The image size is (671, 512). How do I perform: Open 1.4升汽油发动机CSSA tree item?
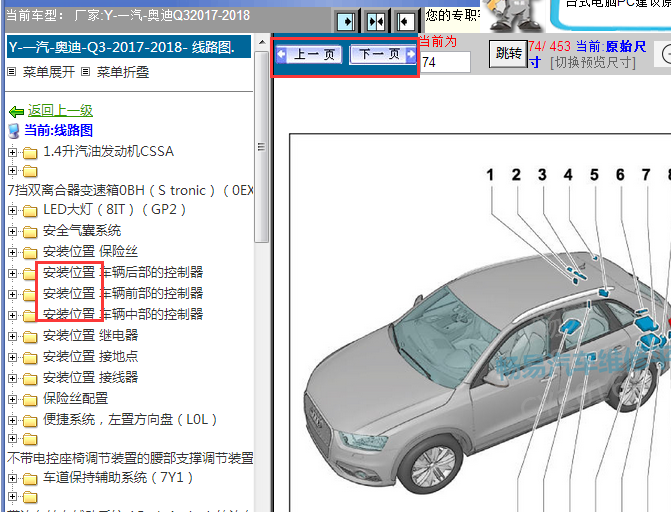coord(109,151)
